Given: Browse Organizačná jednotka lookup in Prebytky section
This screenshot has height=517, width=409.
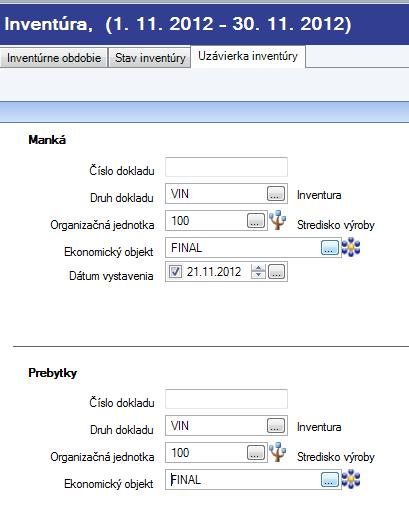Looking at the screenshot, I should [256, 452].
